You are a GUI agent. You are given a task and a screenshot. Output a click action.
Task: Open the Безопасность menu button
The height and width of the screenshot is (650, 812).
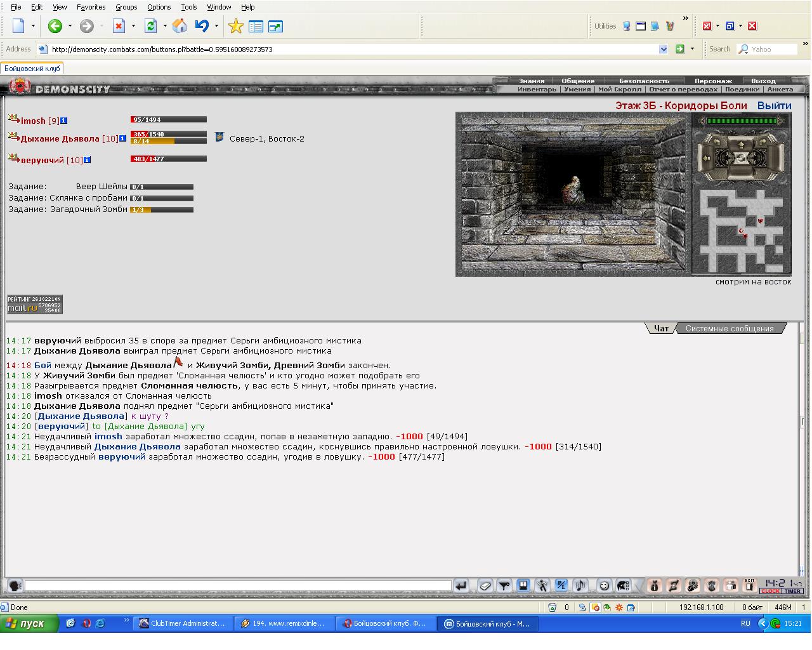[644, 81]
